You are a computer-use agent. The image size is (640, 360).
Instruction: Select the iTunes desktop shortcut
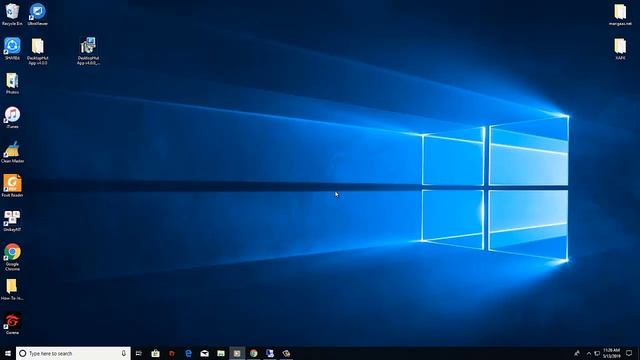12,118
